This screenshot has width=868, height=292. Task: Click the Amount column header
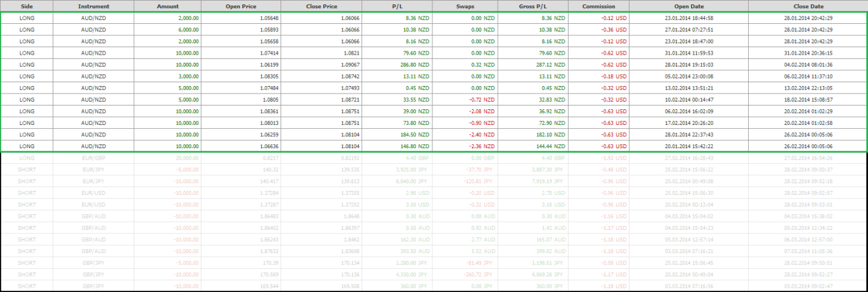(x=168, y=6)
